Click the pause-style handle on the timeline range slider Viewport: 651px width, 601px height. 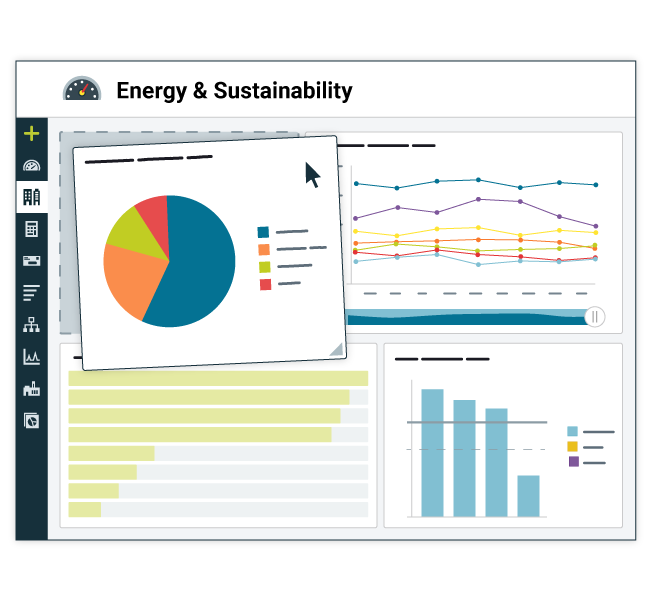pyautogui.click(x=595, y=317)
